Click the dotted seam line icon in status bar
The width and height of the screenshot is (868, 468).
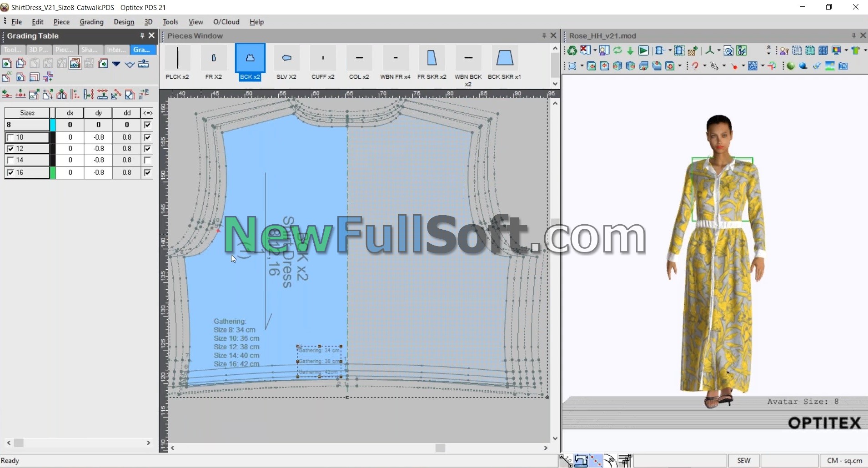[596, 461]
